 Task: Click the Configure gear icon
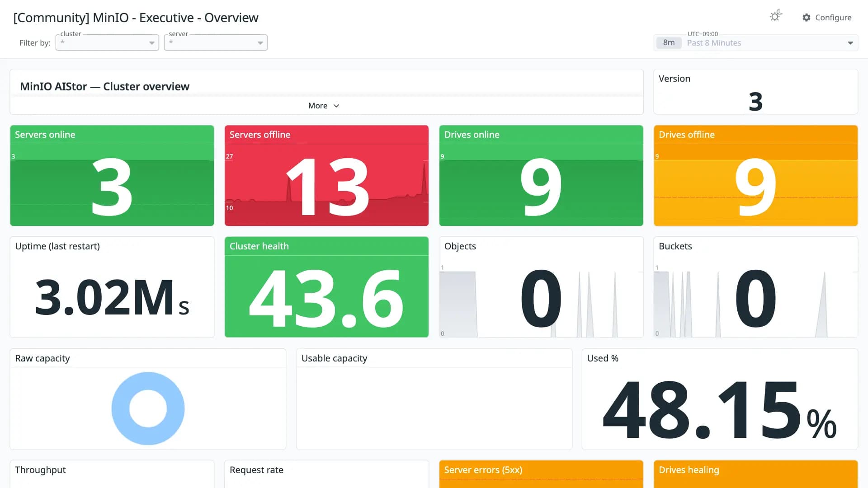(x=806, y=18)
